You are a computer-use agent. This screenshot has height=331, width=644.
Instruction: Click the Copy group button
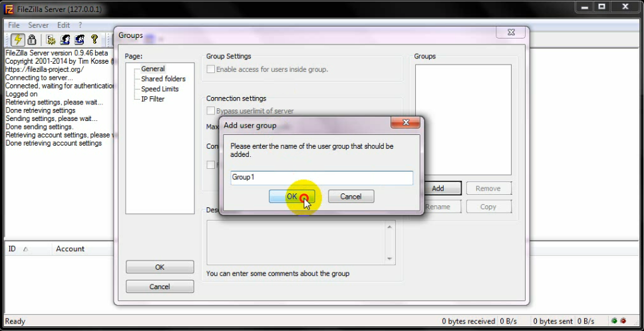point(488,207)
